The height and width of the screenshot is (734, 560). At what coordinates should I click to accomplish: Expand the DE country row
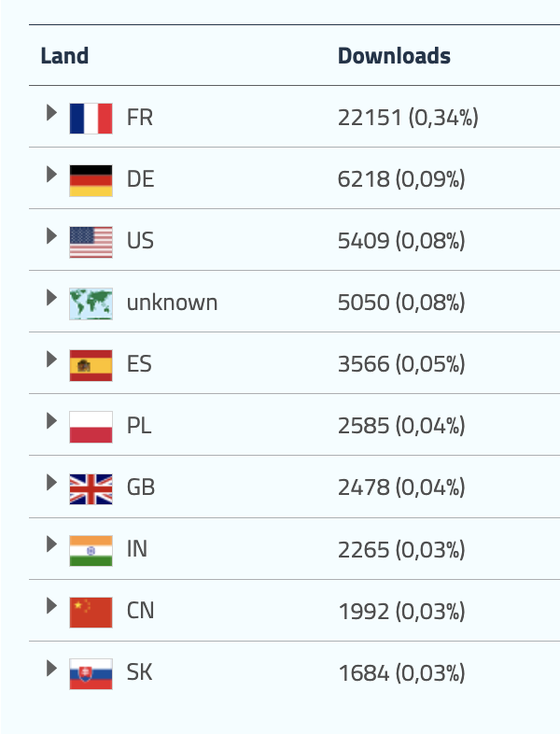point(51,175)
